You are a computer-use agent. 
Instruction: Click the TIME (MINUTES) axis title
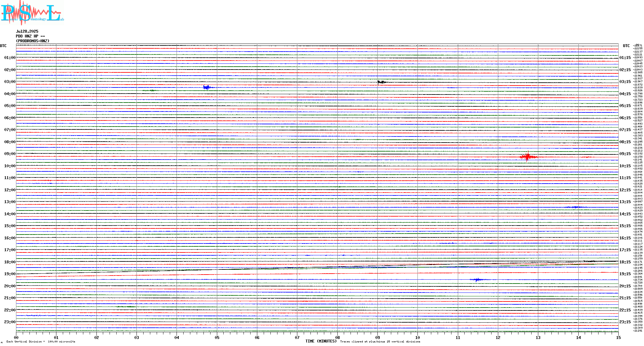[321, 341]
